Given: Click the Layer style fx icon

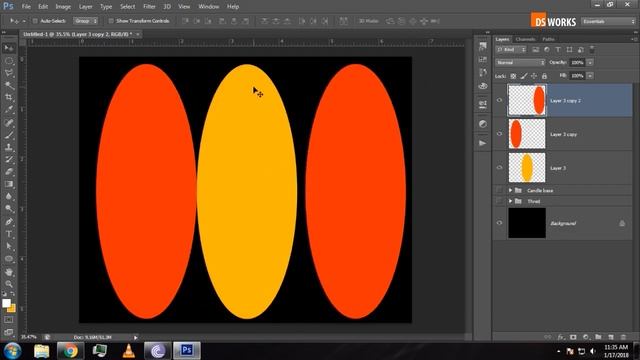Looking at the screenshot, I should click(x=560, y=337).
